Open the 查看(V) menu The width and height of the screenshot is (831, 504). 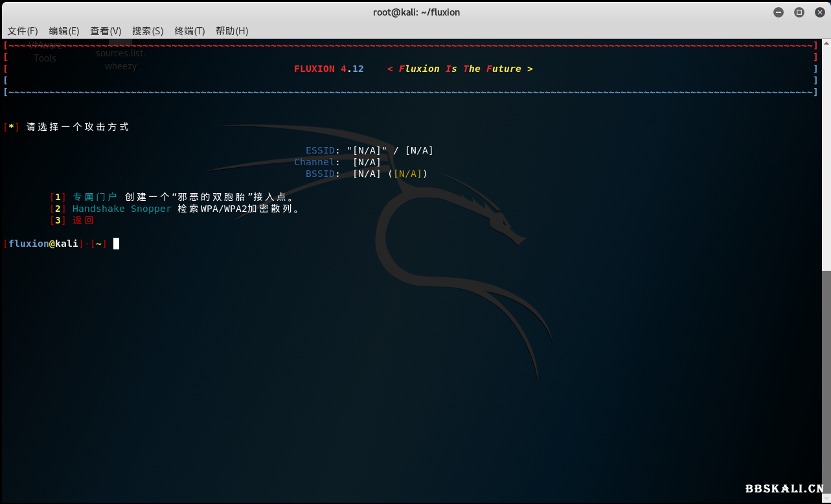(x=106, y=31)
